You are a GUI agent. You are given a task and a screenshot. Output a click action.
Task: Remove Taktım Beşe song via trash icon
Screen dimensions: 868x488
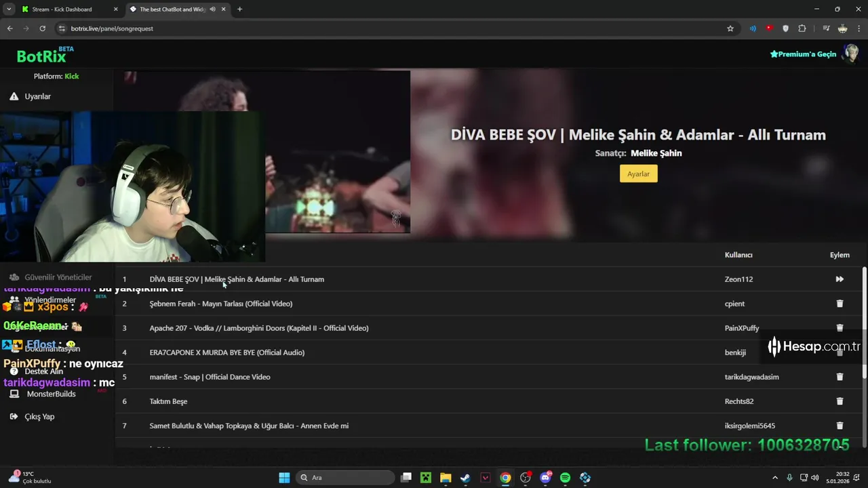pyautogui.click(x=840, y=401)
